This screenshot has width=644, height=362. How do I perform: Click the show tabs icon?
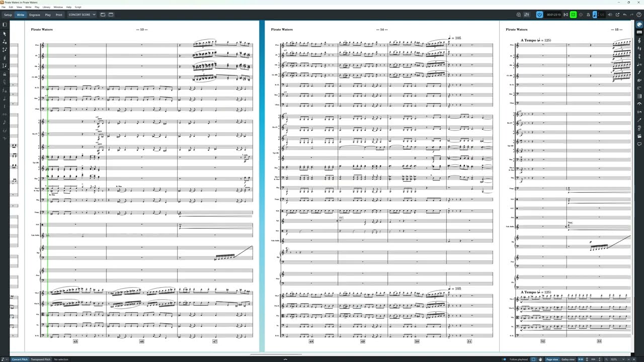coord(103,15)
